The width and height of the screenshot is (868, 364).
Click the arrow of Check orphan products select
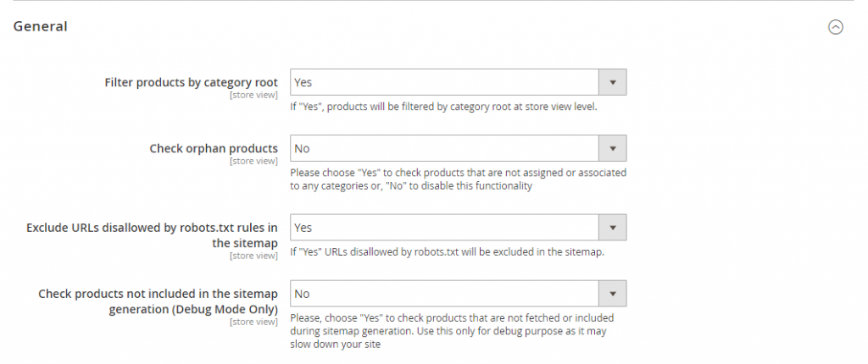coord(613,149)
